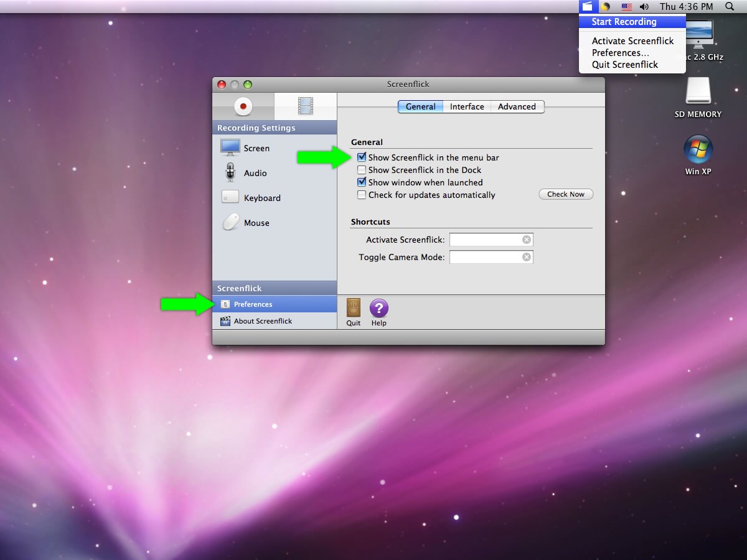Click the purple Help question mark icon
Viewport: 747px width, 560px height.
pos(379,308)
